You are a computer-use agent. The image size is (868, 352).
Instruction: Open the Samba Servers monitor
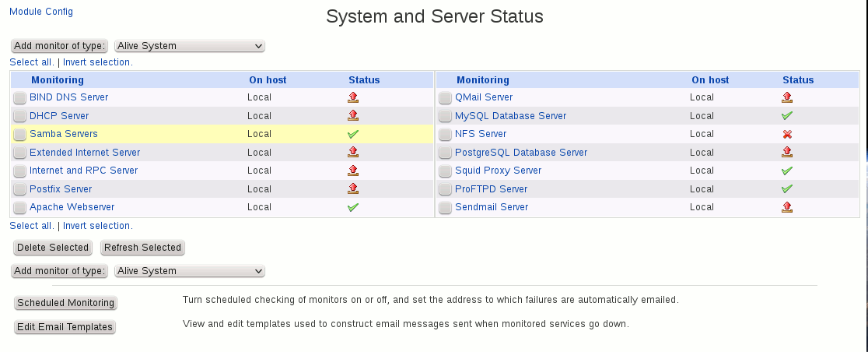coord(64,134)
